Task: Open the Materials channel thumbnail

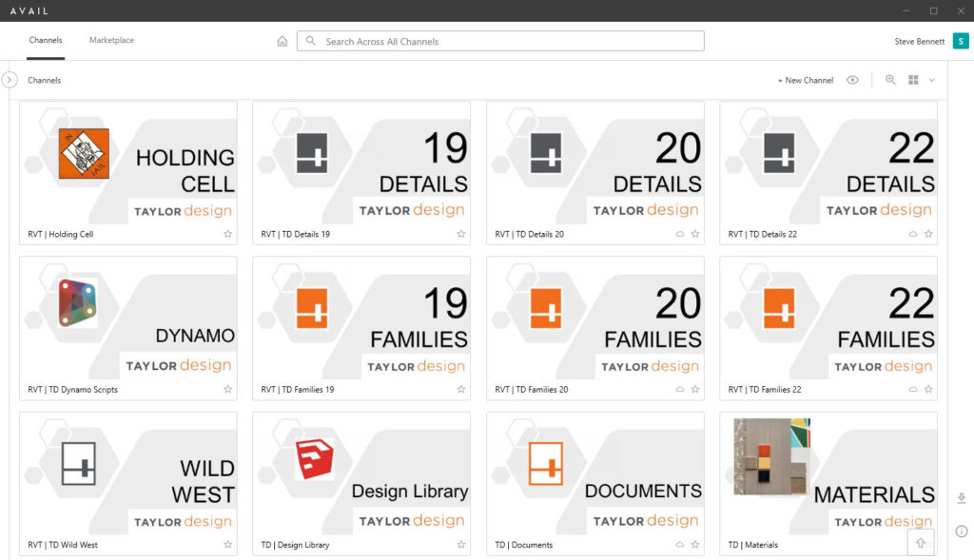Action: pos(828,473)
